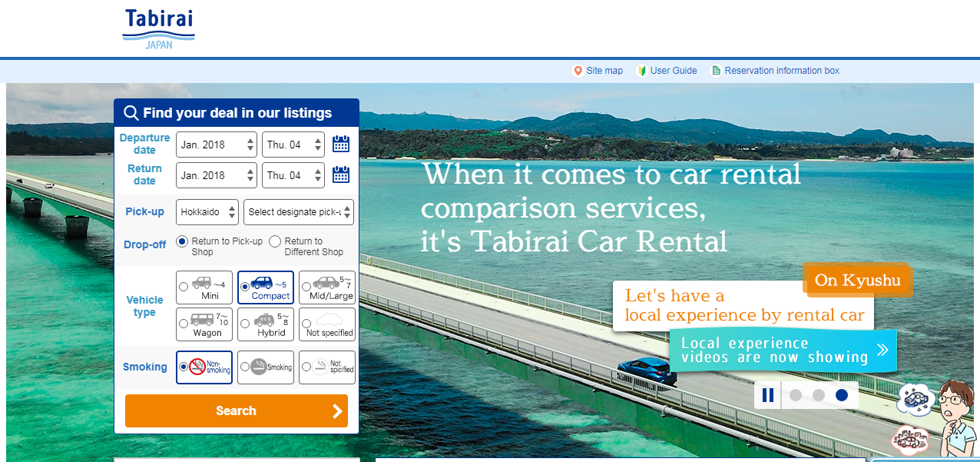Select the Return to Different Shop option
The image size is (980, 462).
pyautogui.click(x=274, y=241)
